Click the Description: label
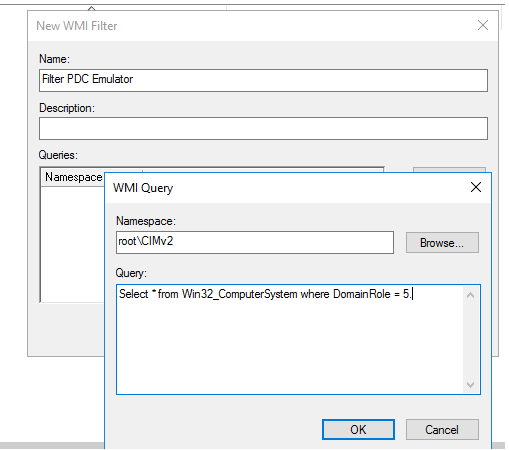 click(x=67, y=108)
